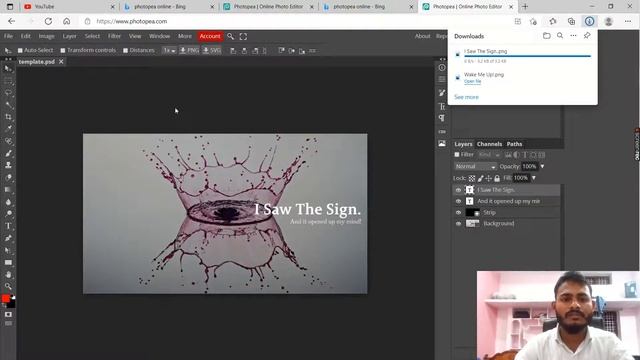Select the Clone Stamp tool
The image size is (640, 360).
[8, 165]
